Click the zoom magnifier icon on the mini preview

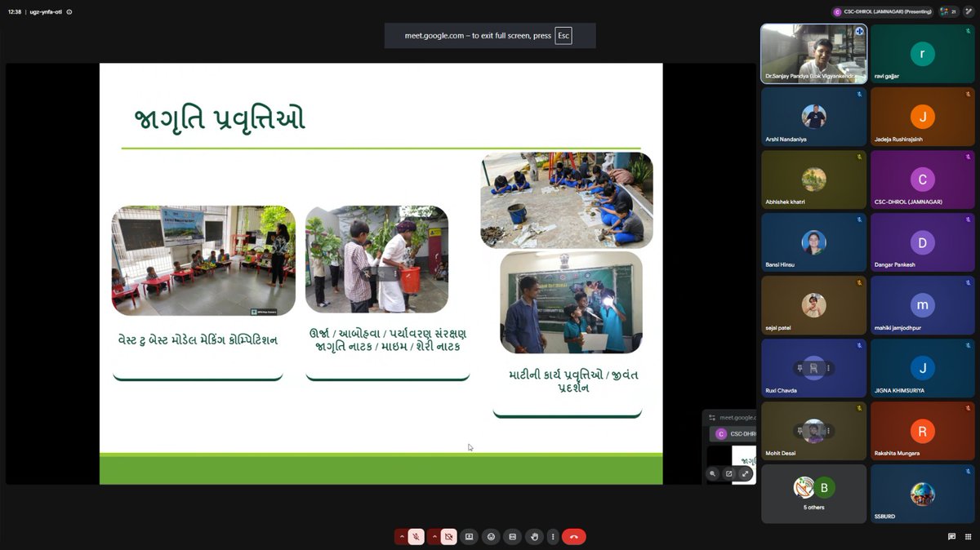point(713,473)
